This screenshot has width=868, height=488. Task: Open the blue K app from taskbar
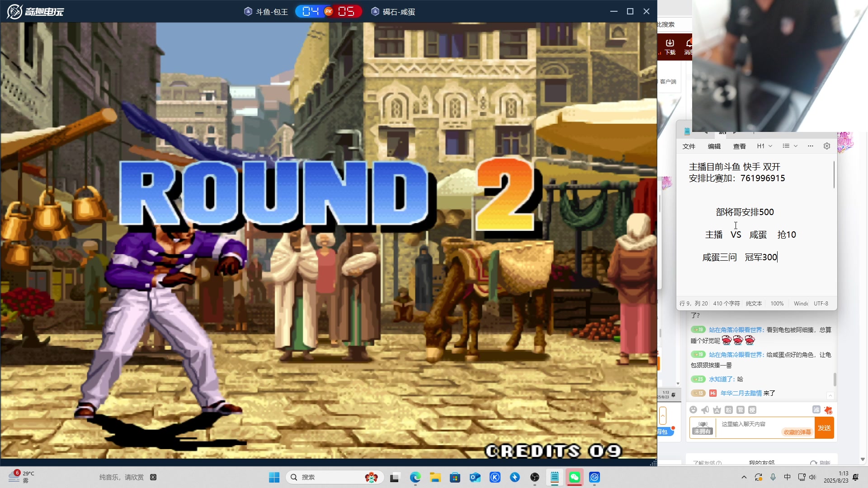(495, 477)
